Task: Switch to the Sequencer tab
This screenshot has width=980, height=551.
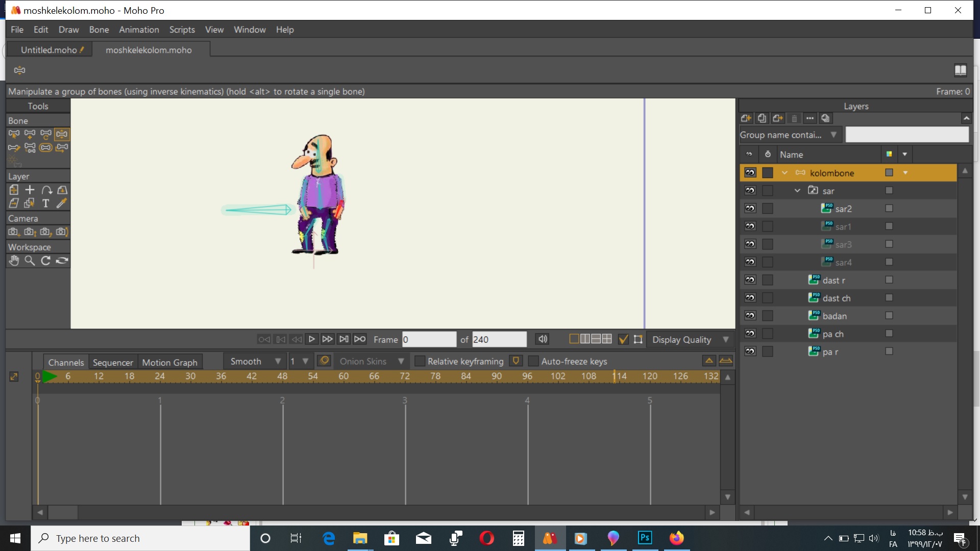Action: pyautogui.click(x=112, y=362)
